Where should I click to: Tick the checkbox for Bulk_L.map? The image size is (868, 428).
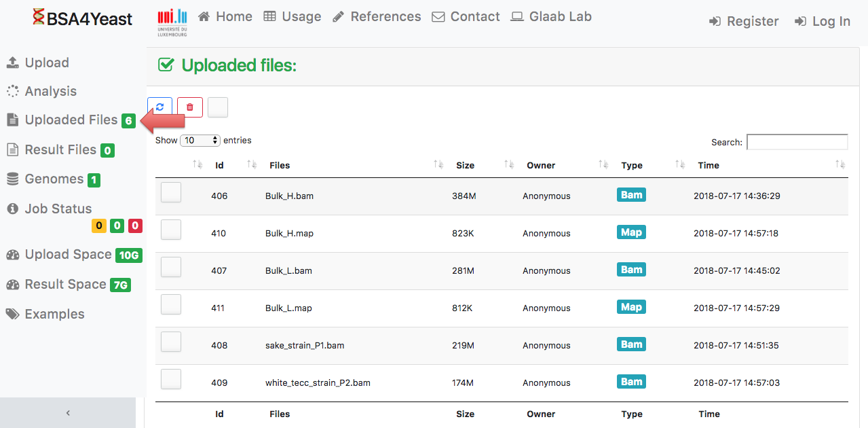[x=171, y=305]
